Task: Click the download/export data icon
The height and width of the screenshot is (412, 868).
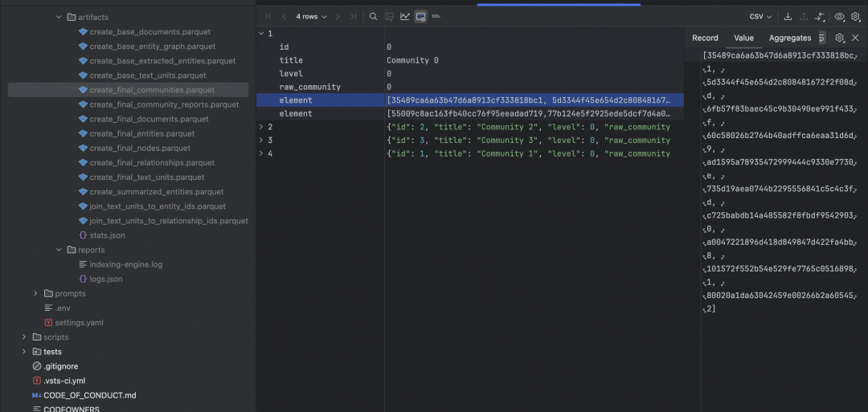Action: (788, 16)
